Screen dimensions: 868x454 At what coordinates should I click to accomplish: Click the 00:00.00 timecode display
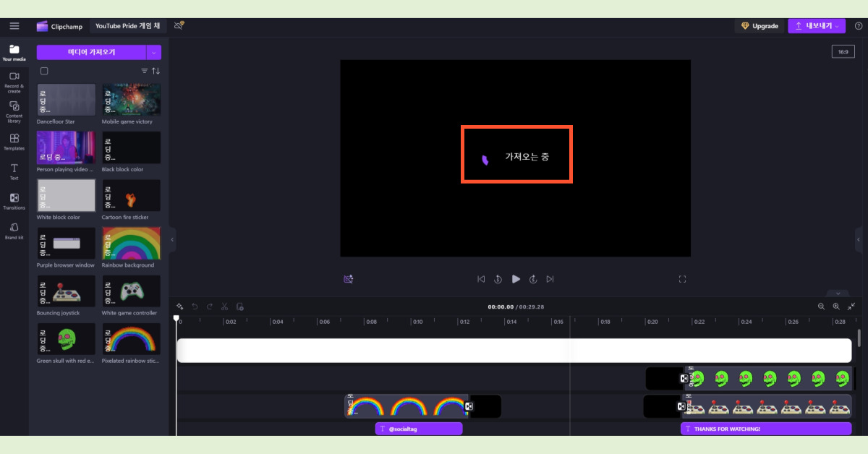[501, 307]
